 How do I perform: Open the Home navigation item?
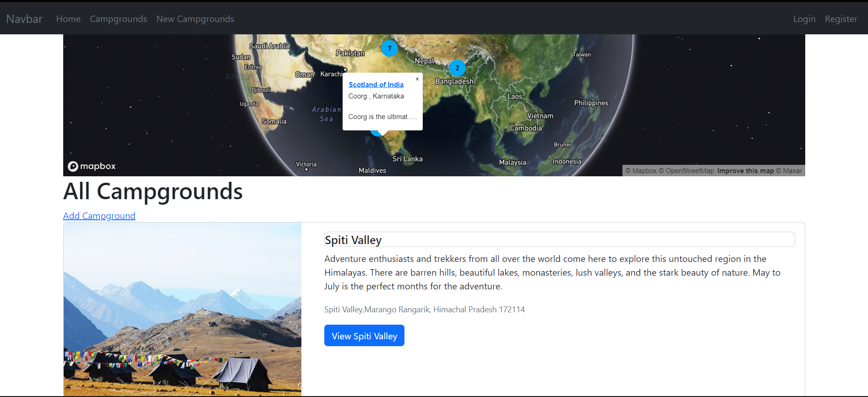coord(68,19)
